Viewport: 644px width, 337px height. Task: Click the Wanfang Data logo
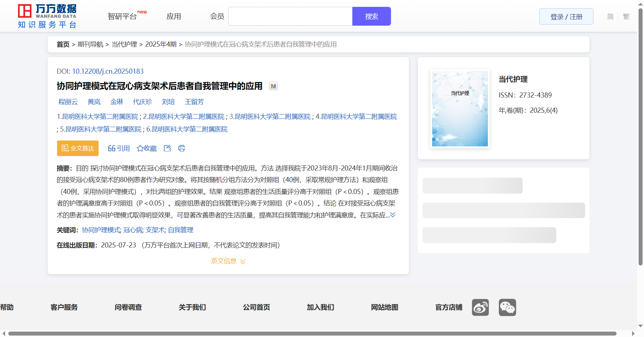click(x=47, y=16)
